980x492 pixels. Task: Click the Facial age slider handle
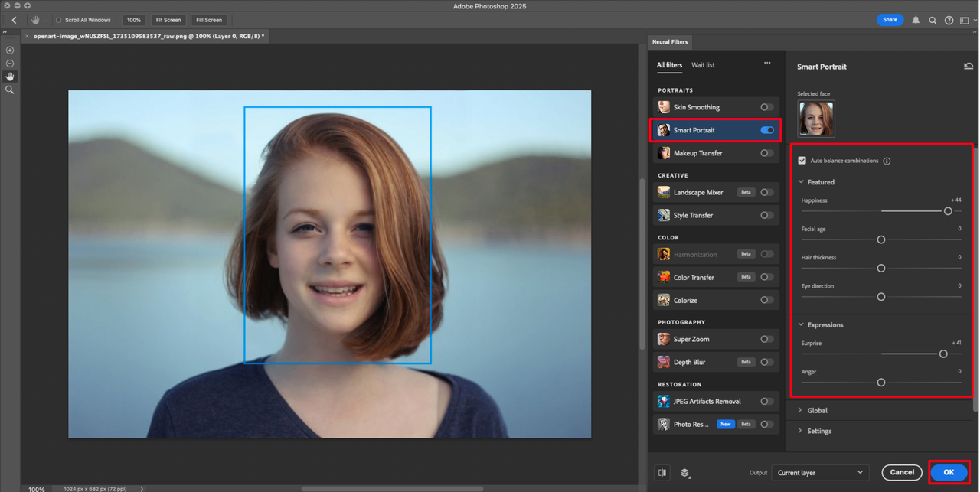coord(881,239)
